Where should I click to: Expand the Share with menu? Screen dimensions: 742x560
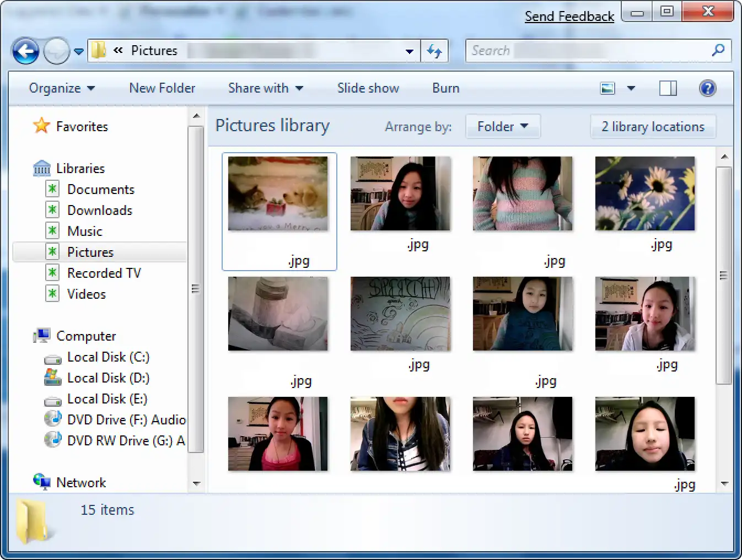tap(265, 88)
